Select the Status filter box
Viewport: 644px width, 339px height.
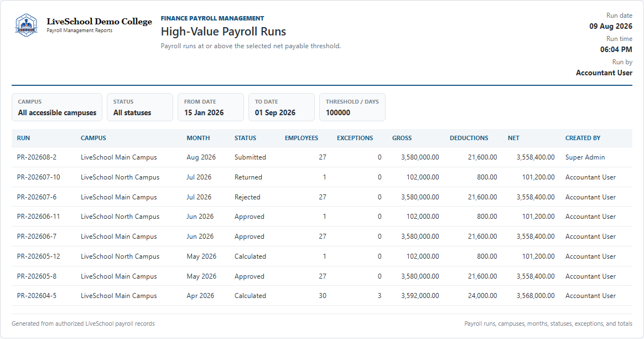coord(140,107)
